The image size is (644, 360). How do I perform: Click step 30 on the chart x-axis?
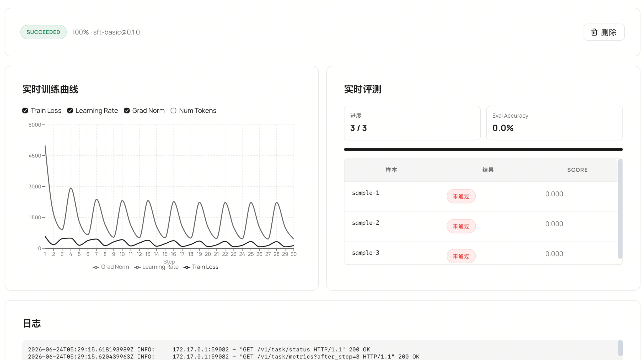pyautogui.click(x=293, y=254)
